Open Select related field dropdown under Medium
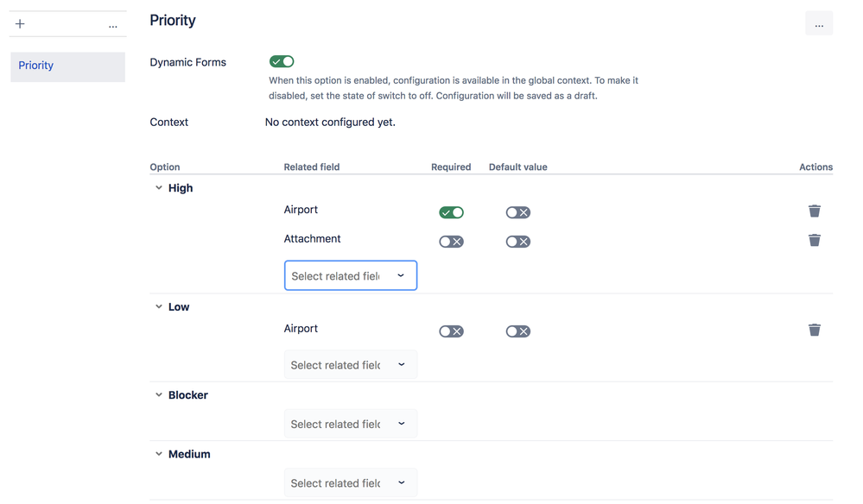Viewport: 863px width, 504px height. coord(350,482)
